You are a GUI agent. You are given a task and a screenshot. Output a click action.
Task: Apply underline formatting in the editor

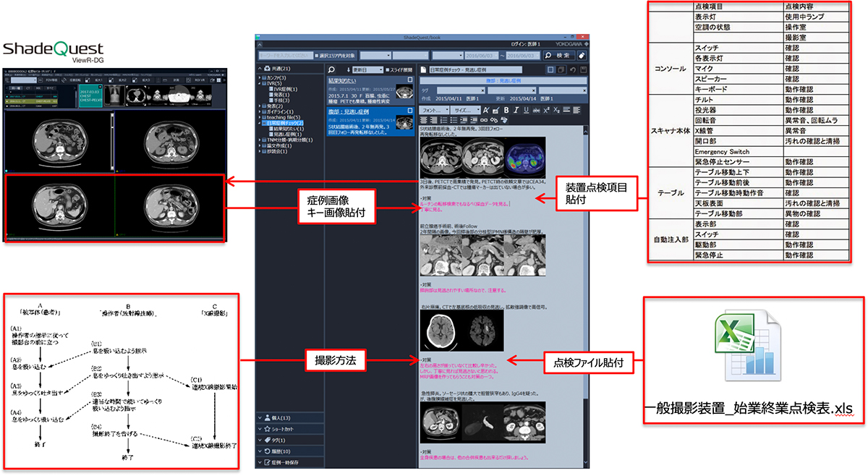click(x=525, y=110)
